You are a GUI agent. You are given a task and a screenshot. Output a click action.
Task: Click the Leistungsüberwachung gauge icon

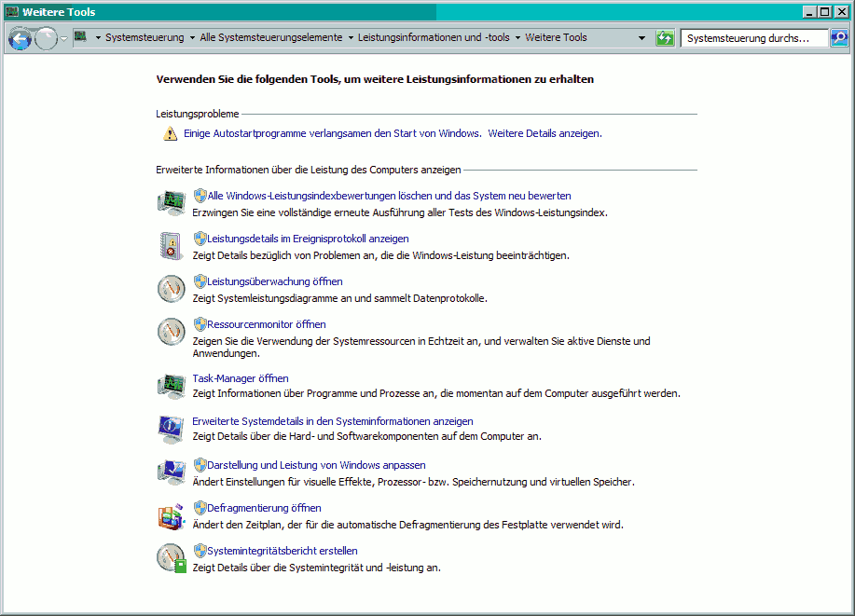172,288
